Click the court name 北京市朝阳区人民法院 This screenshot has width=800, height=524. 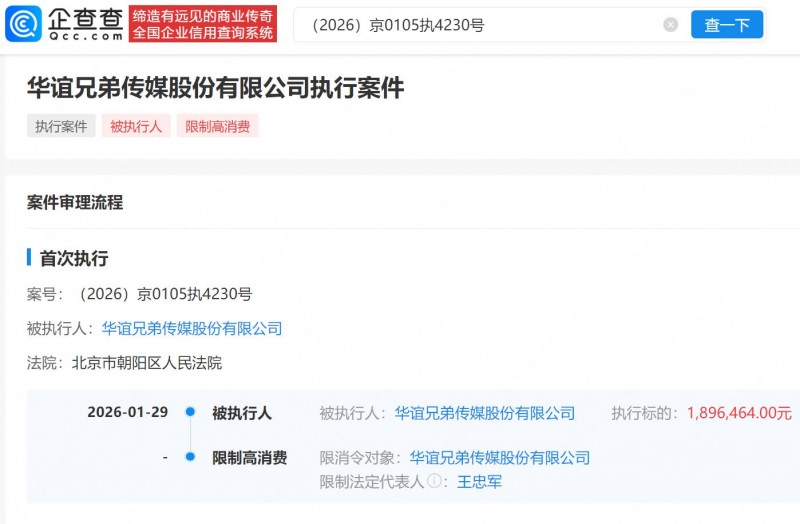click(x=146, y=363)
